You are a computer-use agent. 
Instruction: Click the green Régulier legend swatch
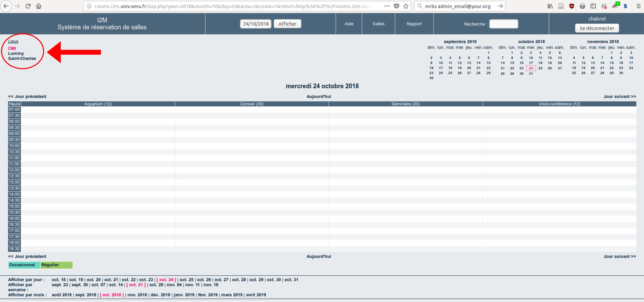pos(57,265)
